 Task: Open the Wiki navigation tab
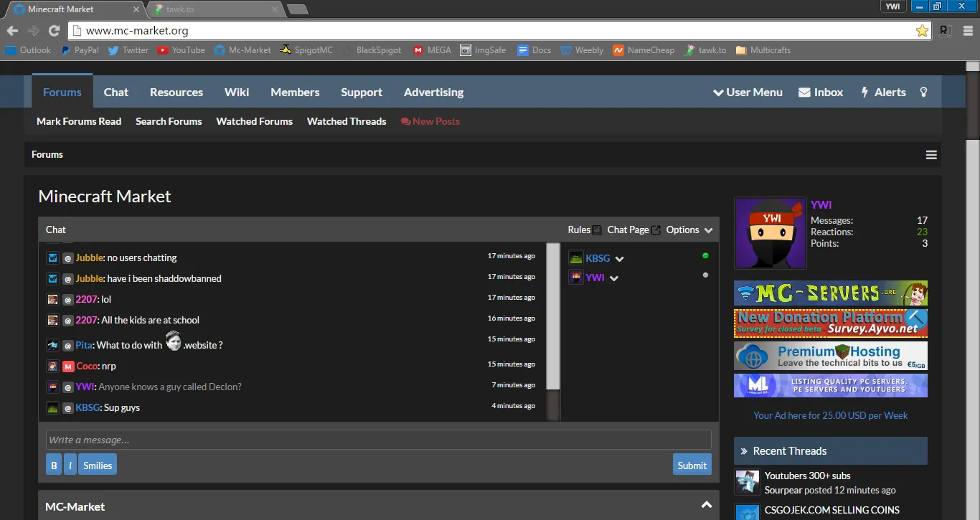click(237, 92)
